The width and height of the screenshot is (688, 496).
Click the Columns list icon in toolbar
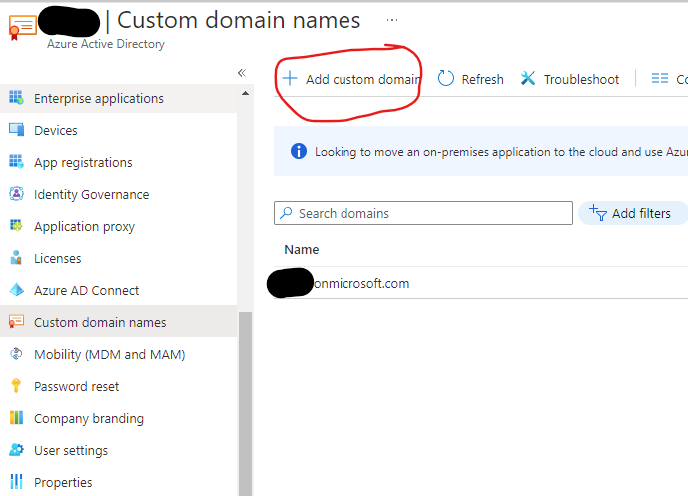coord(659,79)
